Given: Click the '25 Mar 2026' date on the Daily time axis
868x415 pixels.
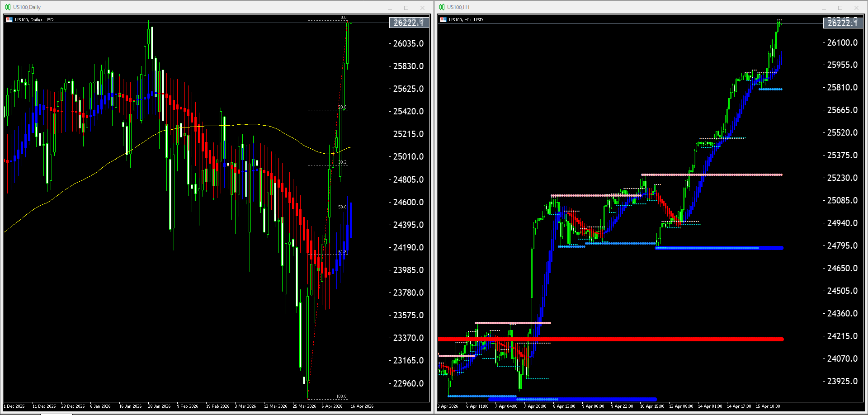Looking at the screenshot, I should pos(304,406).
